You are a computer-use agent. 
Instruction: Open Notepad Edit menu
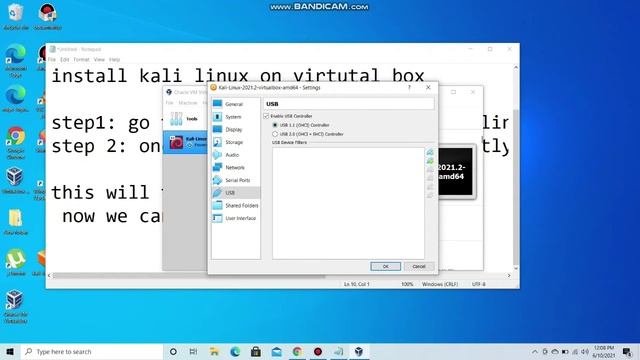tap(64, 60)
